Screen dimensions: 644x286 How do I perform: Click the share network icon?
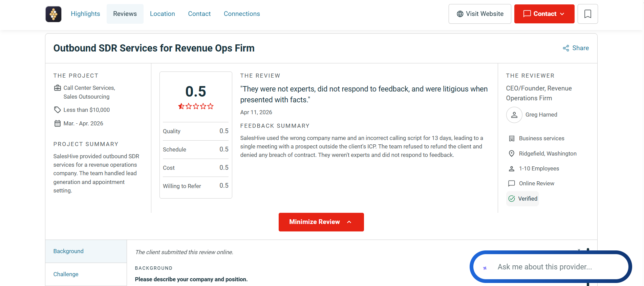(x=566, y=48)
